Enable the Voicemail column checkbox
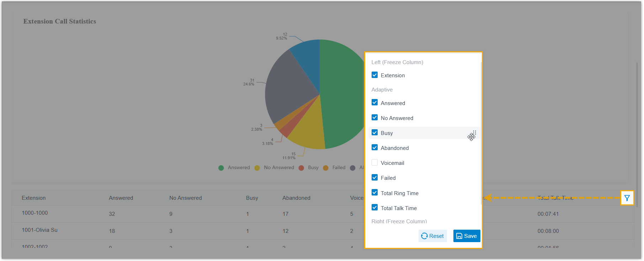The height and width of the screenshot is (261, 644). [374, 163]
